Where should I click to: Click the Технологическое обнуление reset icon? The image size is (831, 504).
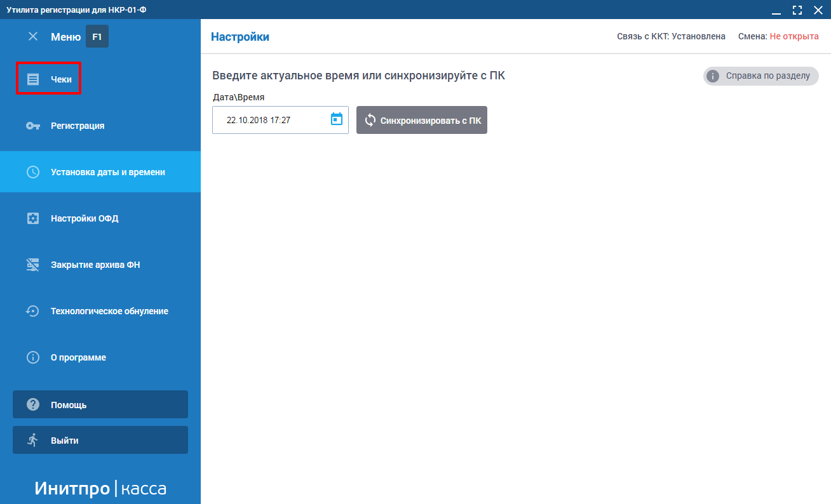pos(33,311)
